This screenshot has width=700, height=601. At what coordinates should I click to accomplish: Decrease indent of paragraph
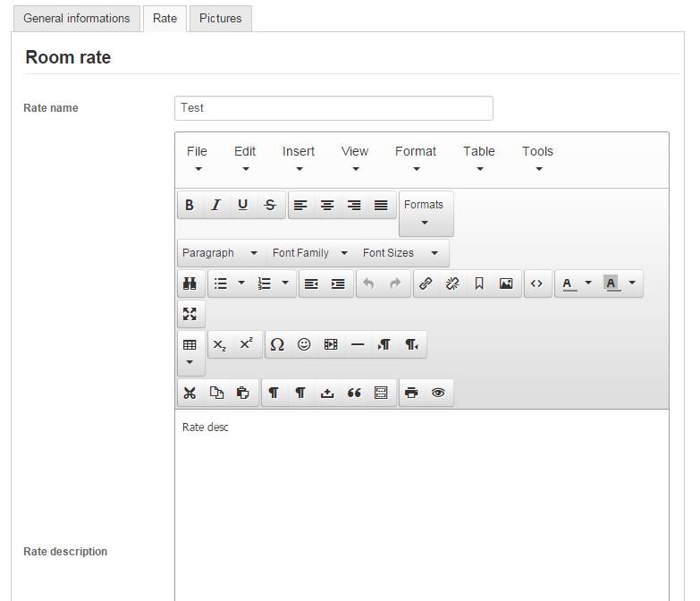pyautogui.click(x=312, y=284)
